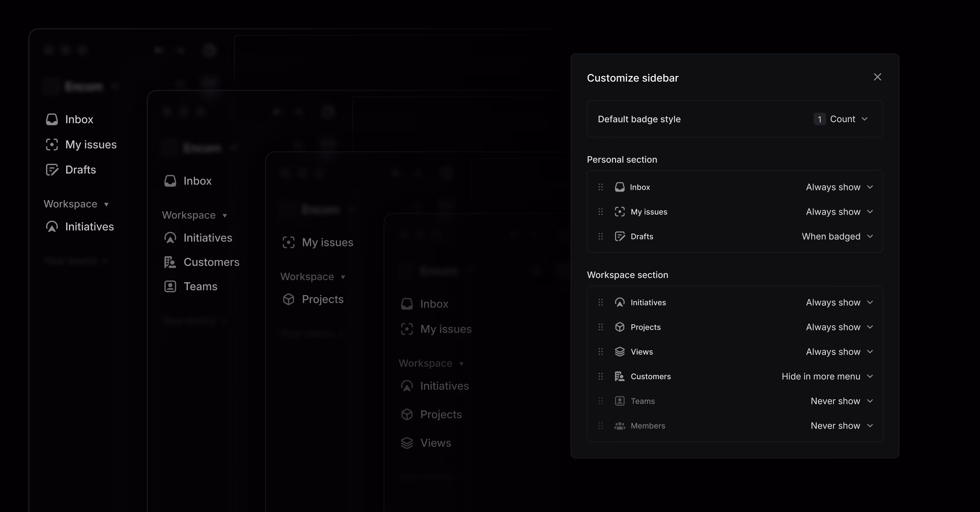The image size is (980, 512).
Task: Open Inbox visibility dropdown in Personal section
Action: click(839, 187)
